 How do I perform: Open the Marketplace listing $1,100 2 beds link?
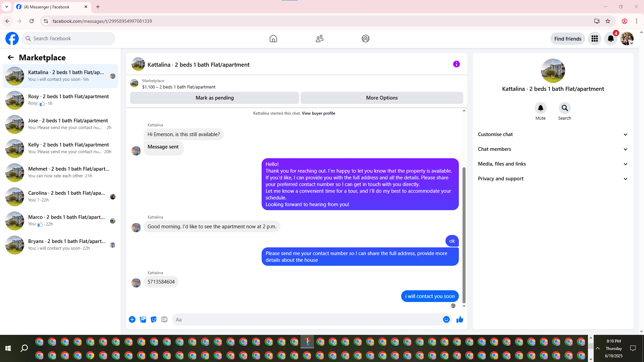[179, 87]
